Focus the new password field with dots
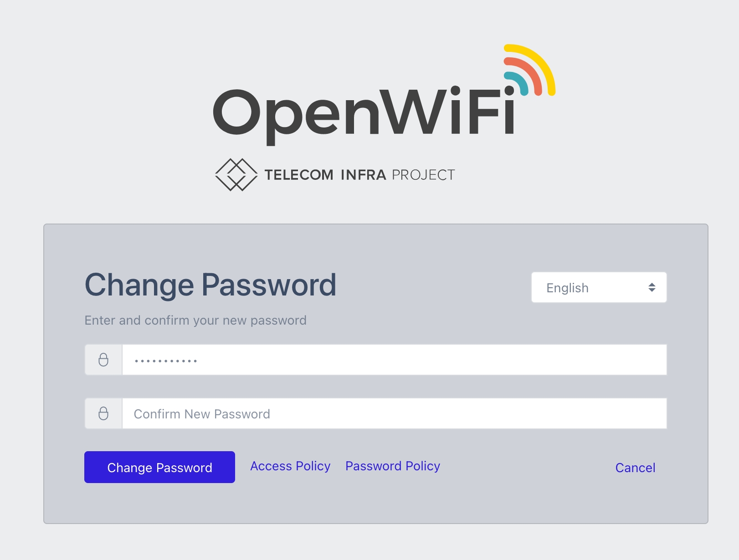This screenshot has width=739, height=560. click(x=394, y=360)
